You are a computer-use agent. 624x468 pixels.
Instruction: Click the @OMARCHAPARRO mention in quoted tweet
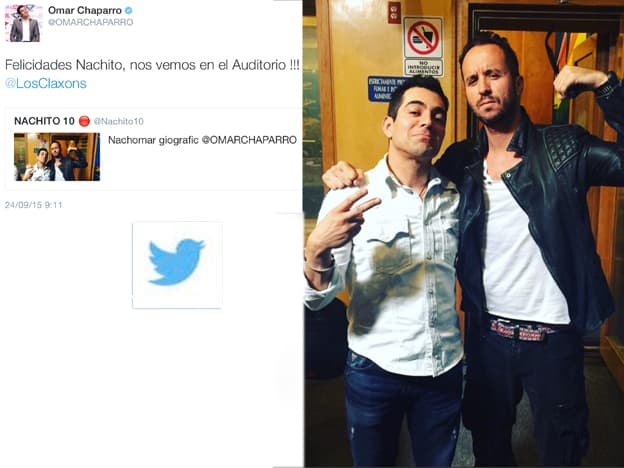249,140
